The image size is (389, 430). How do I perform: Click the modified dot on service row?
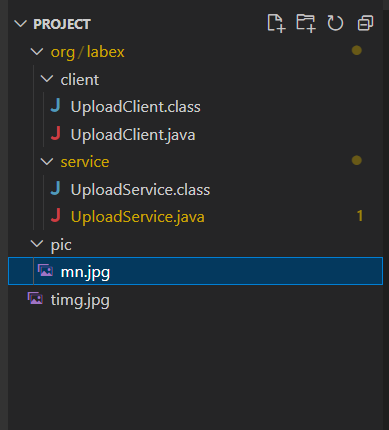pos(357,160)
